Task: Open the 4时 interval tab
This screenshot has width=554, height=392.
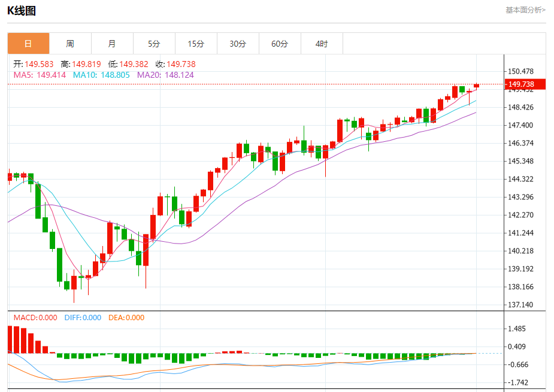Action: pos(322,44)
